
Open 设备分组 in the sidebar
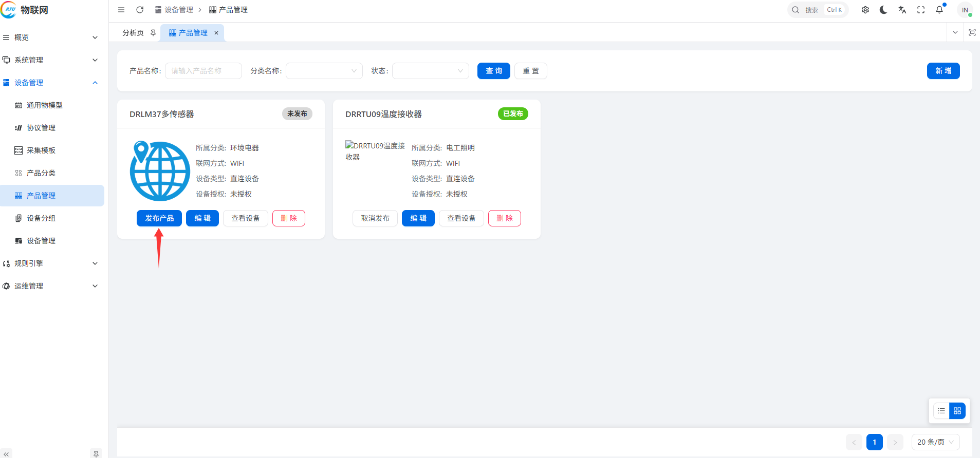pos(52,218)
